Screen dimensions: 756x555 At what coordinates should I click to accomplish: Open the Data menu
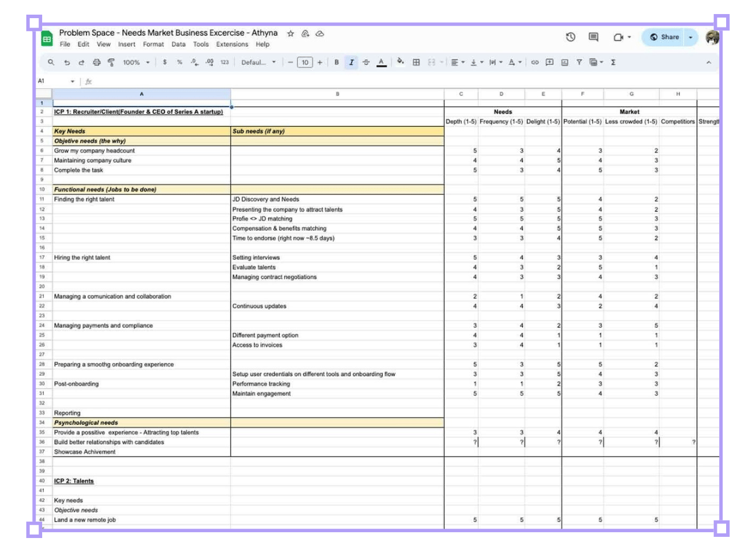point(178,44)
